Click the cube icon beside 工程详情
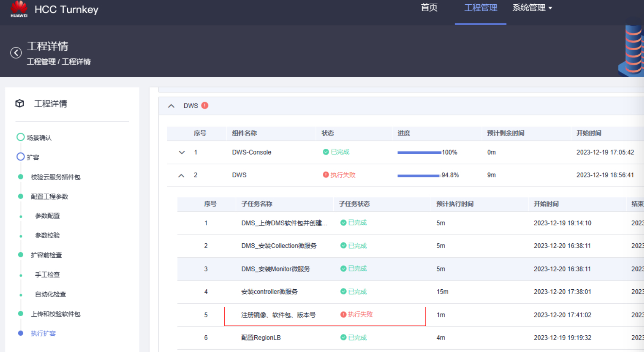The width and height of the screenshot is (644, 352). (x=20, y=103)
